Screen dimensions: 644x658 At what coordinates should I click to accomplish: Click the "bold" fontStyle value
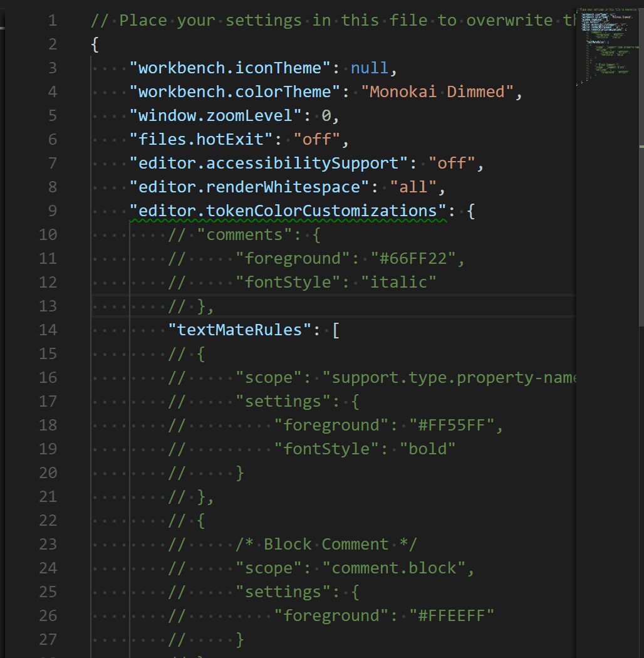[x=427, y=449]
